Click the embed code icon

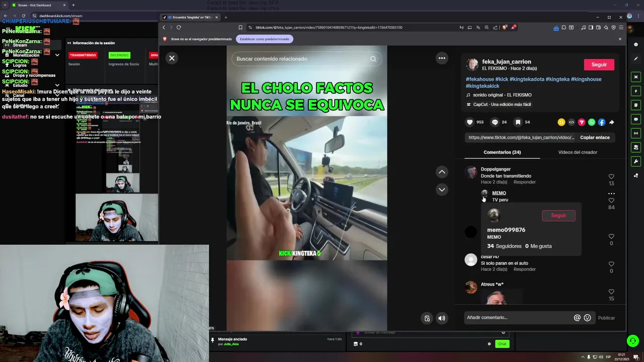pyautogui.click(x=572, y=122)
